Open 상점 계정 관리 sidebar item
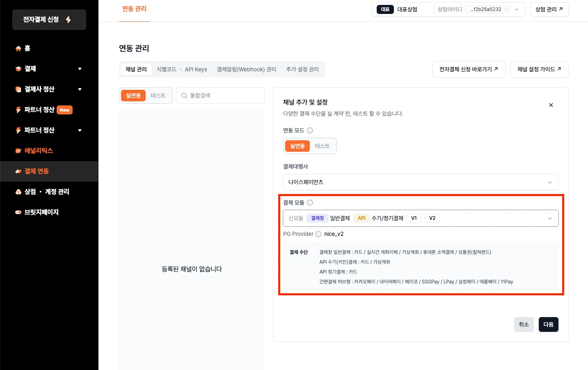The image size is (588, 370). (x=46, y=192)
